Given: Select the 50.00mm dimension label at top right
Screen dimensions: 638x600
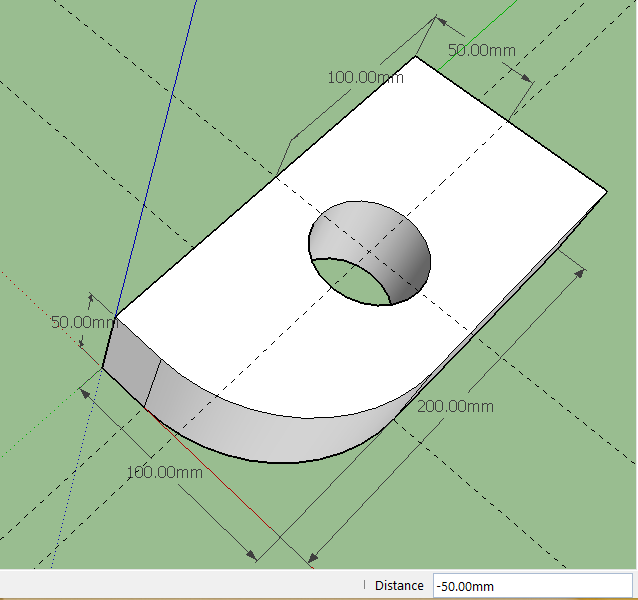Looking at the screenshot, I should click(x=481, y=49).
